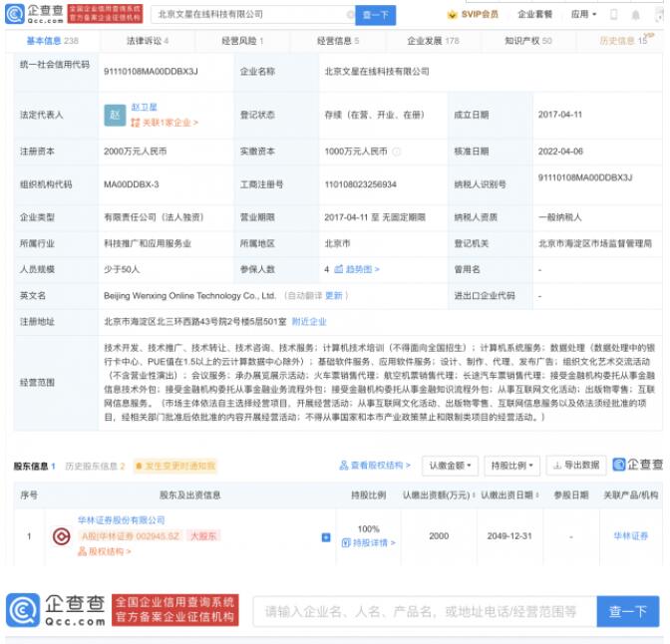The image size is (670, 644).
Task: Switch to the 法律诉讼 tab
Action: point(148,41)
